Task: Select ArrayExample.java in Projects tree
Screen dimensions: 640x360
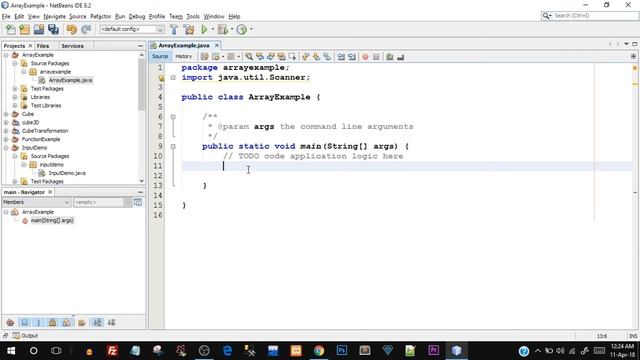Action: (x=70, y=80)
